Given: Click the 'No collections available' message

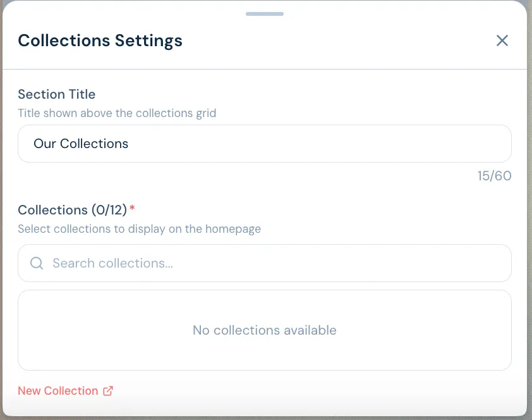Looking at the screenshot, I should 264,330.
